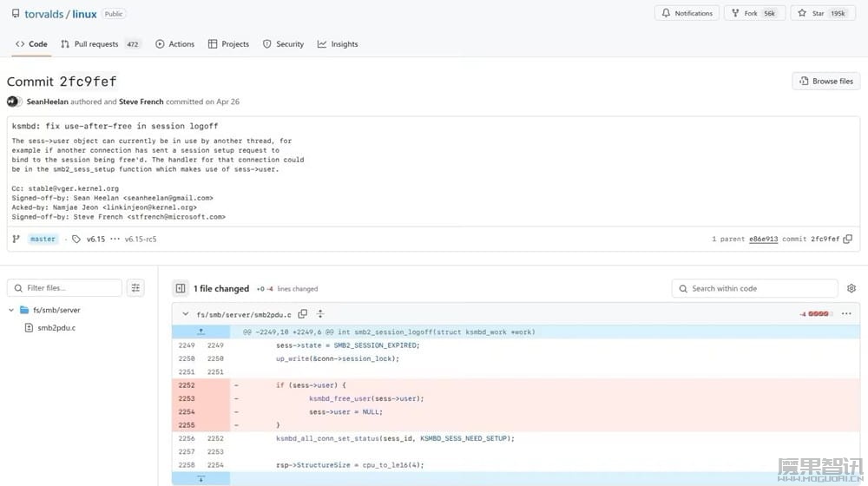Click the '1 file changed' summary text

220,288
